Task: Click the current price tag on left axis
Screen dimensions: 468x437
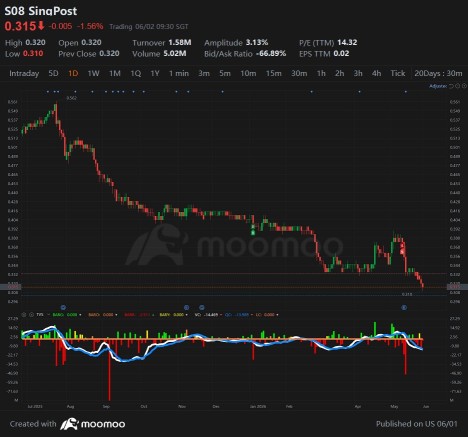Action: 10,287
